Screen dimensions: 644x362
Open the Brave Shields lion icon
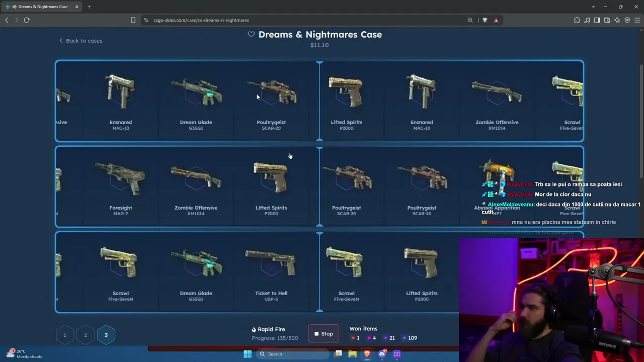[x=485, y=20]
